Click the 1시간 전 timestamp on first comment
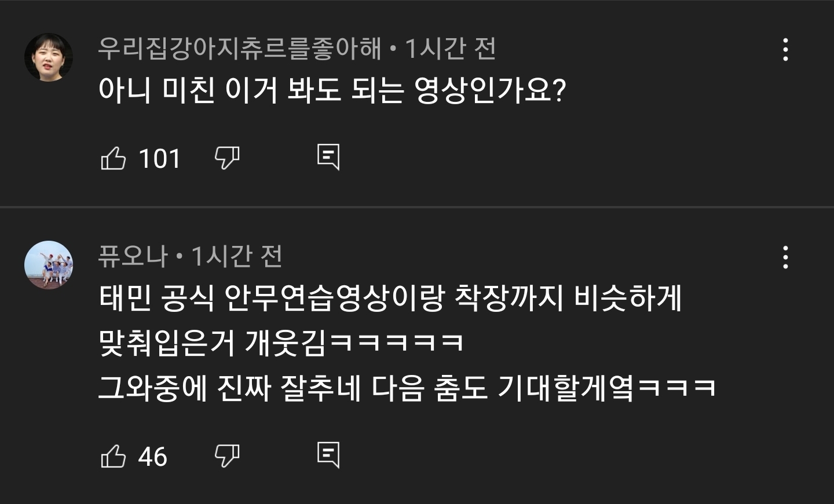Screen dimensions: 834x504 point(450,49)
